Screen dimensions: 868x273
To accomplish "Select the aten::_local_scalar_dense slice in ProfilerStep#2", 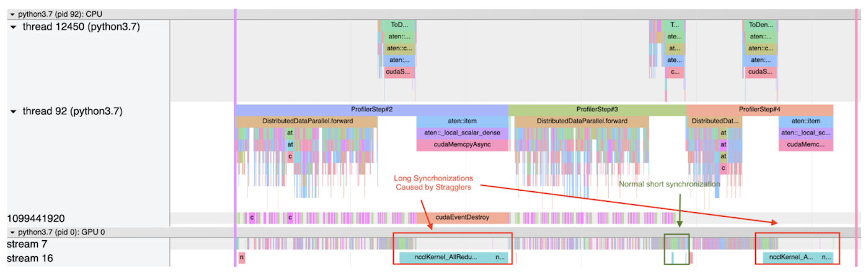I will [461, 133].
